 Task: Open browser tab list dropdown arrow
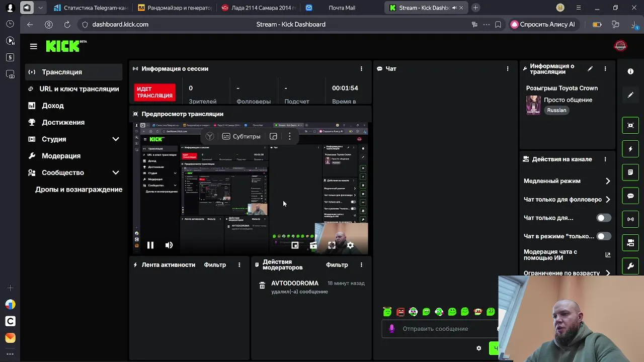pyautogui.click(x=40, y=8)
